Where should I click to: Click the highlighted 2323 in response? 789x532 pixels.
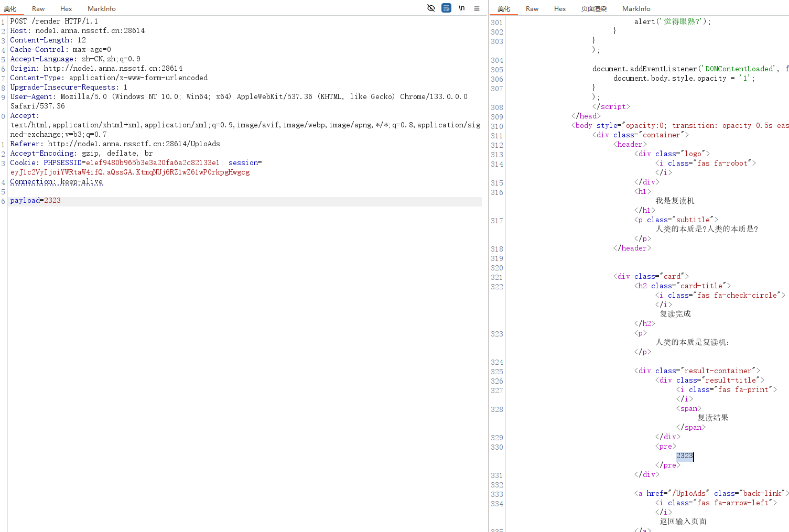[684, 456]
